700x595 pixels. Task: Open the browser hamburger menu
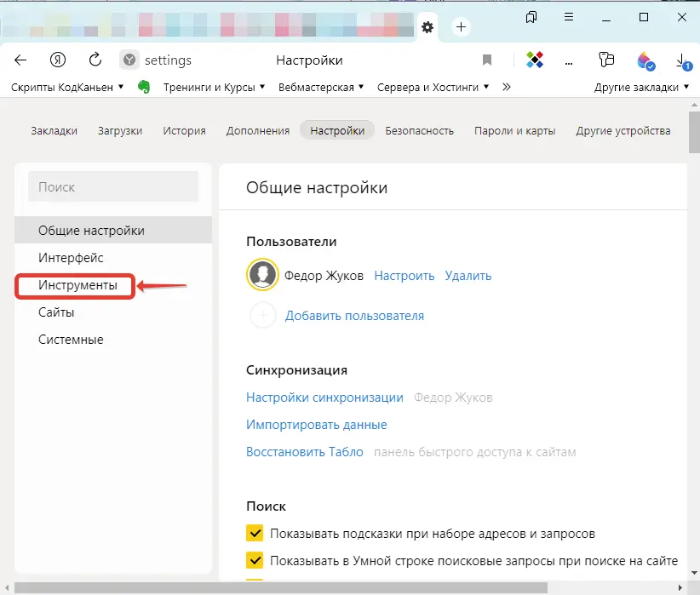tap(569, 17)
